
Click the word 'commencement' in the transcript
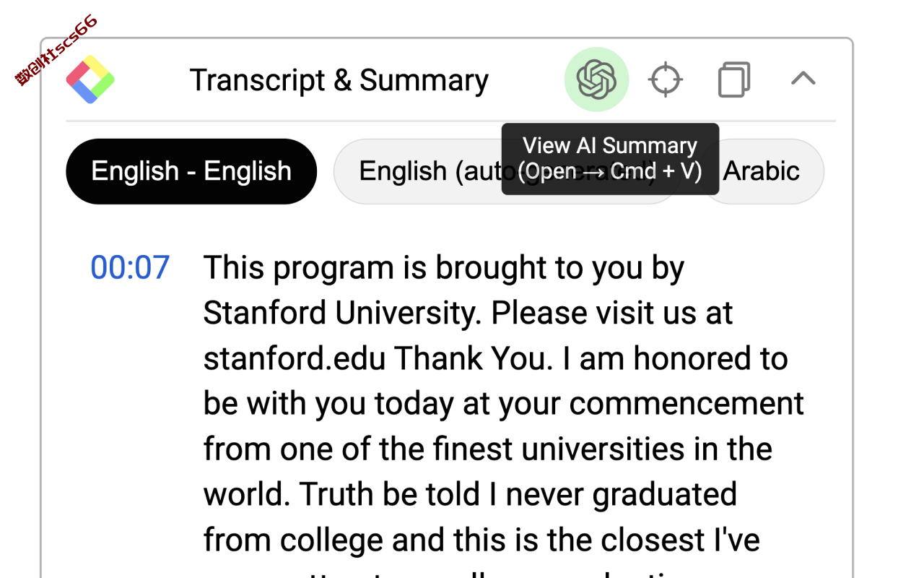tap(687, 404)
